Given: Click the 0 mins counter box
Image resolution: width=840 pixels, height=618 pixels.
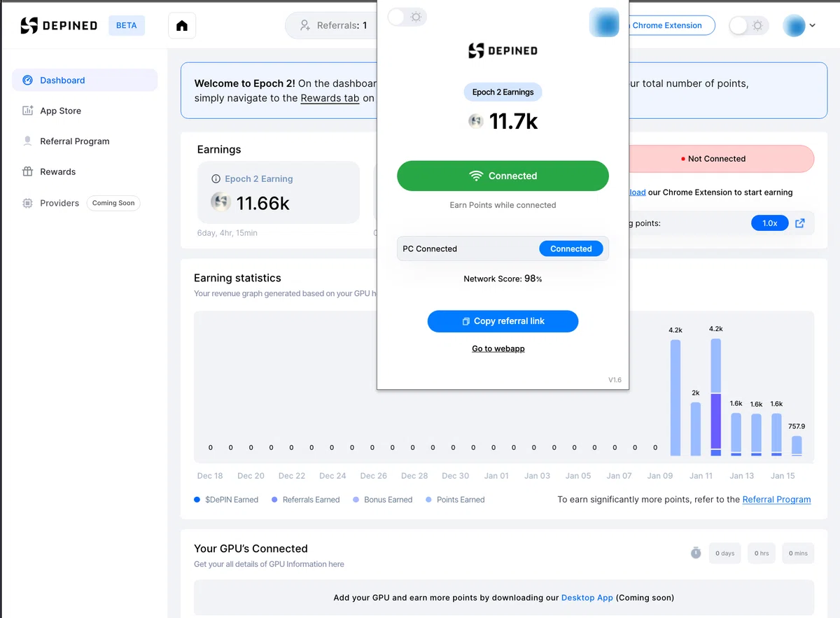Looking at the screenshot, I should point(798,553).
